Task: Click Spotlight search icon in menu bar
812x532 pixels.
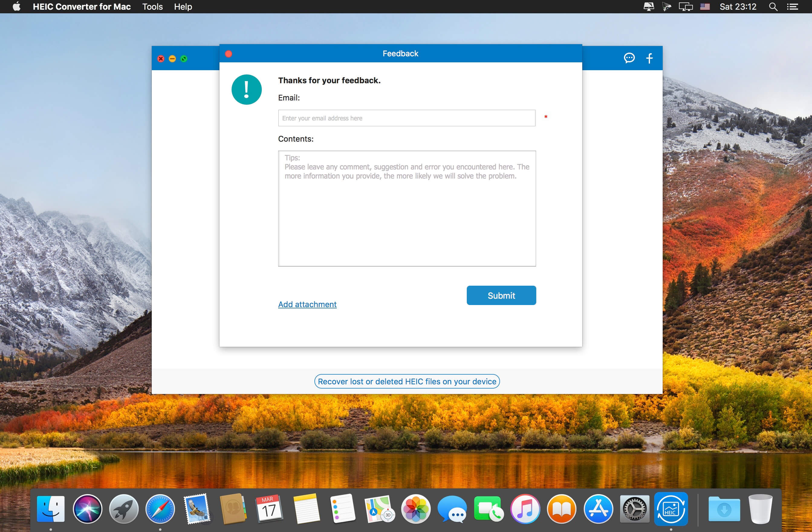Action: 774,7
